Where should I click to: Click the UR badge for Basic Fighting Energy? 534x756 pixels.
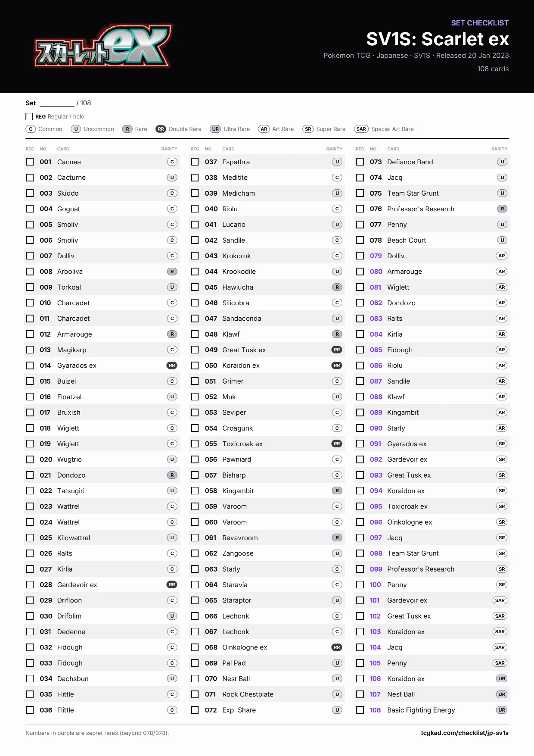(502, 710)
